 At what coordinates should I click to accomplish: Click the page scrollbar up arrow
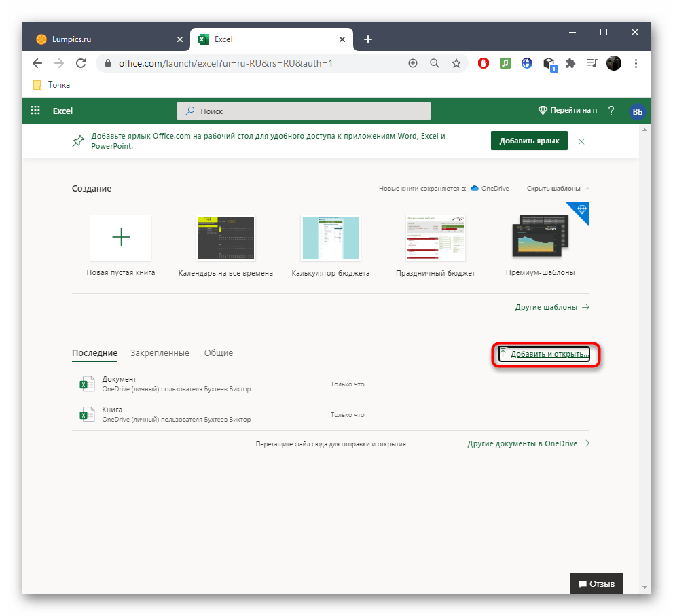pos(644,130)
